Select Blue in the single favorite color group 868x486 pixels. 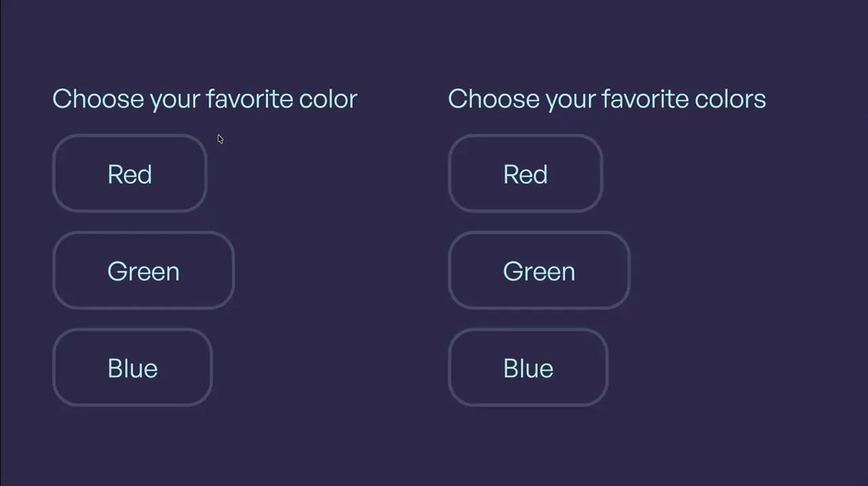coord(132,368)
